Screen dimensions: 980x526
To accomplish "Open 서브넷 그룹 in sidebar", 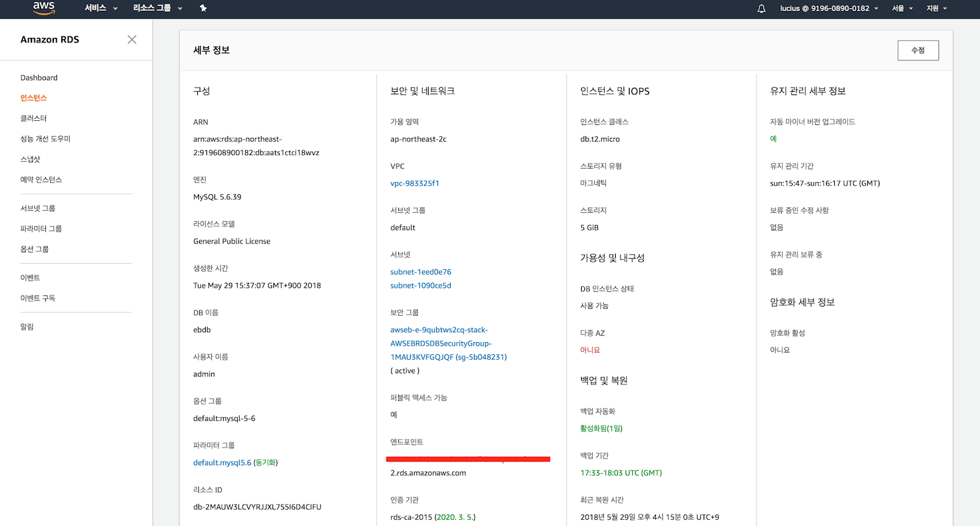I will coord(38,208).
